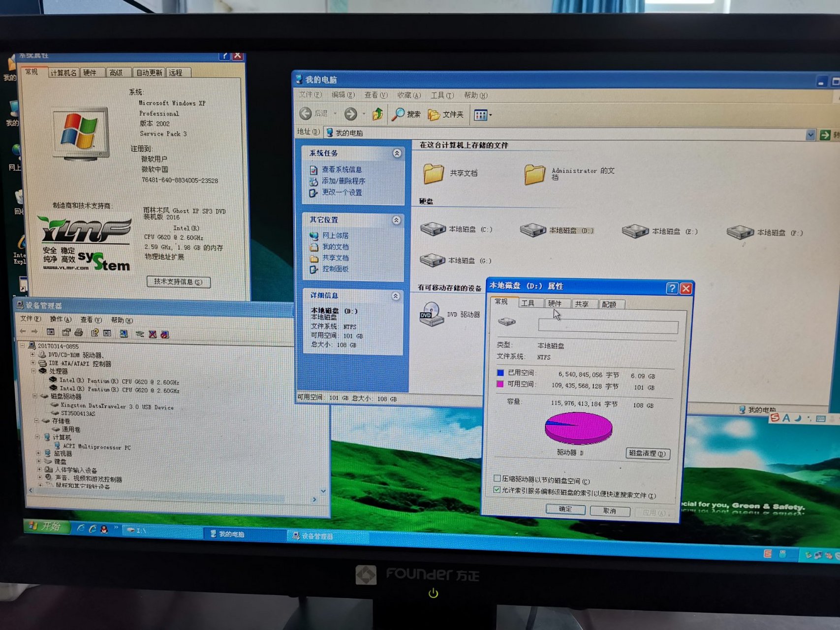Viewport: 840px width, 630px height.
Task: Open Control Panel (控制面板) link
Action: pos(335,269)
